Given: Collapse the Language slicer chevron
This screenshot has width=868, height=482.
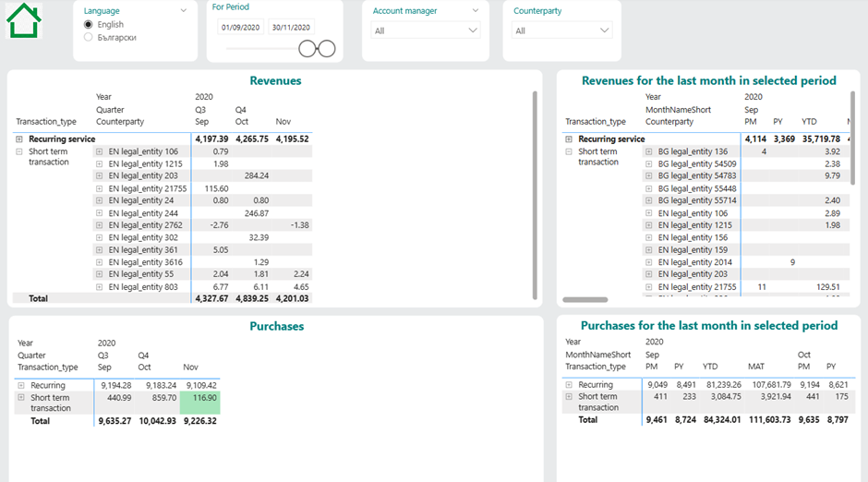Looking at the screenshot, I should (184, 11).
